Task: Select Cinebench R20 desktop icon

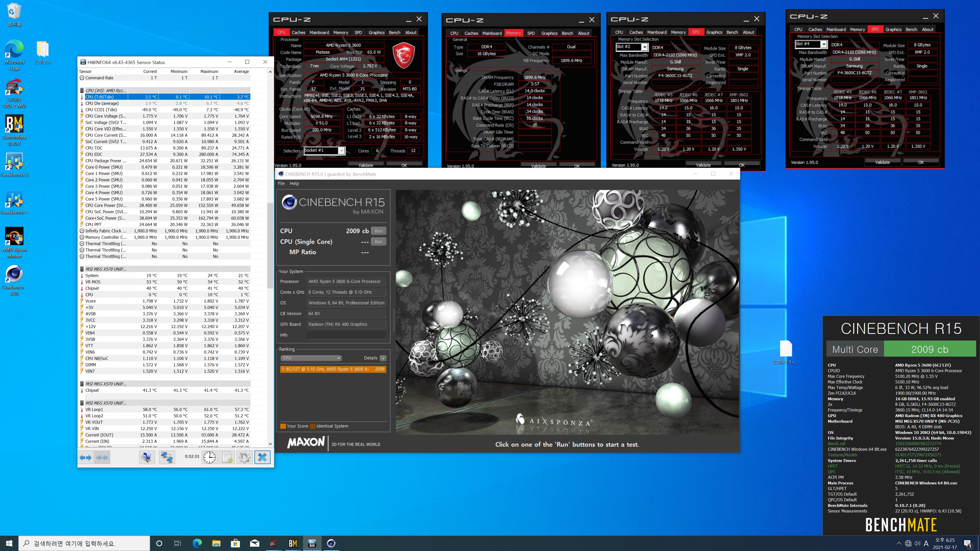Action: 14,280
